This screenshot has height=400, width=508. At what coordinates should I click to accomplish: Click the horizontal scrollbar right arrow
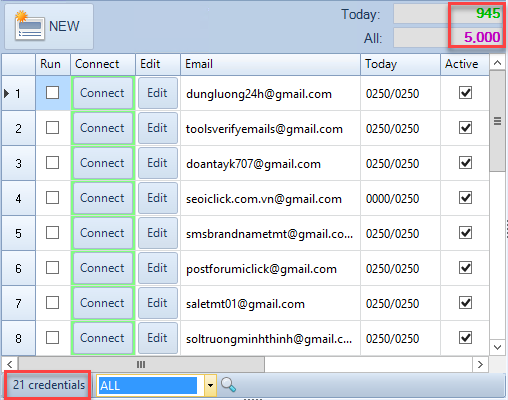point(480,364)
